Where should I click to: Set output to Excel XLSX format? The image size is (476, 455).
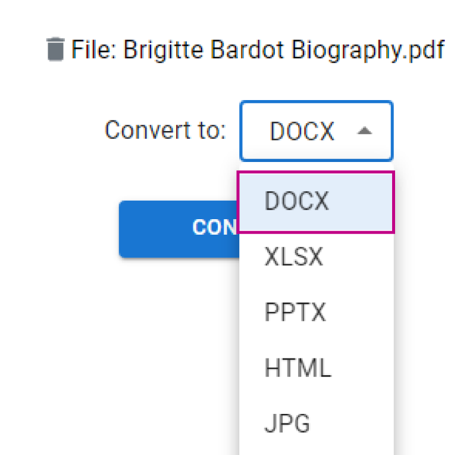(294, 258)
